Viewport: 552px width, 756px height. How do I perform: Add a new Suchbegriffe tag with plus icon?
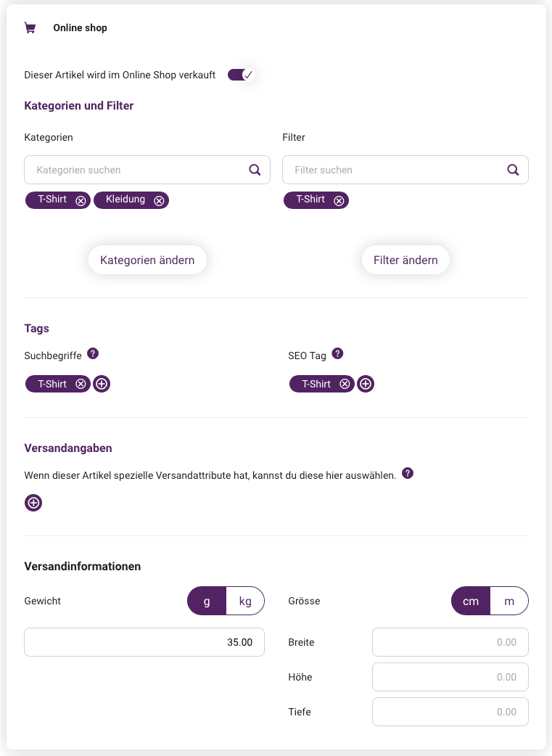tap(102, 384)
